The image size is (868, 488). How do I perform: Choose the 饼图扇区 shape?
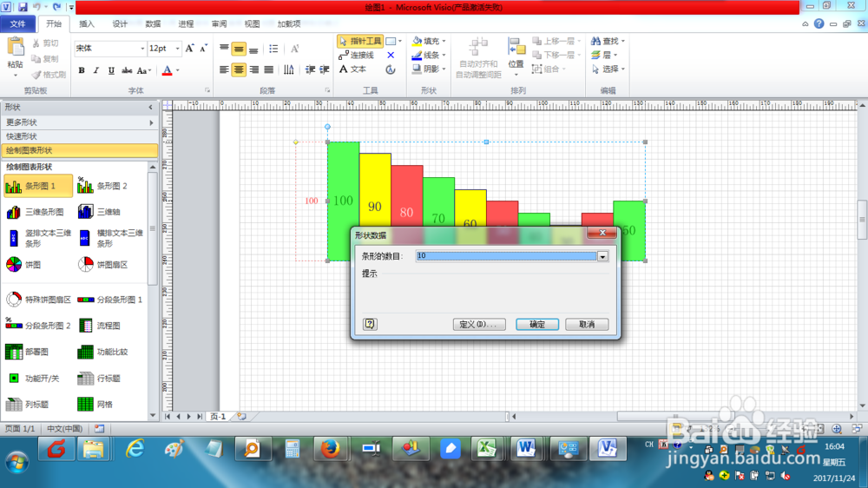tap(103, 265)
